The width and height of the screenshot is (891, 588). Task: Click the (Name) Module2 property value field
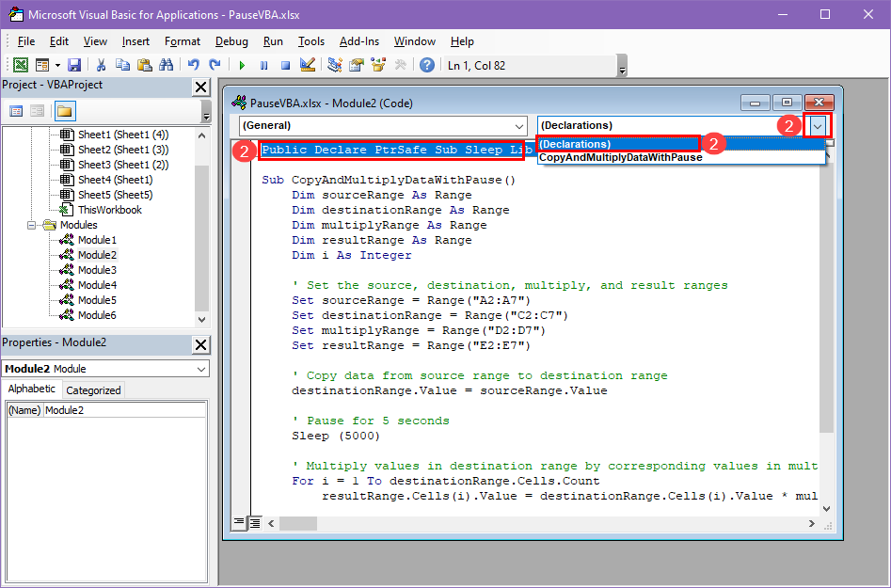[124, 410]
